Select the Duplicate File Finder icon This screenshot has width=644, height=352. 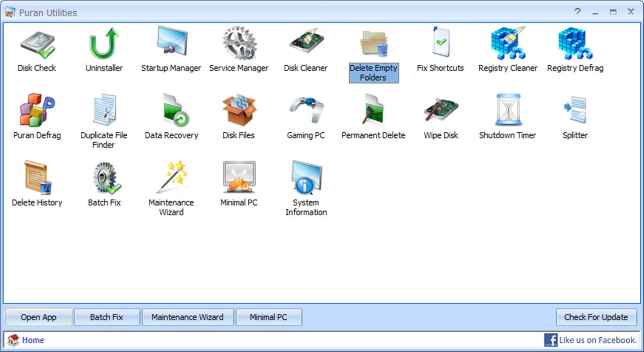coord(104,110)
